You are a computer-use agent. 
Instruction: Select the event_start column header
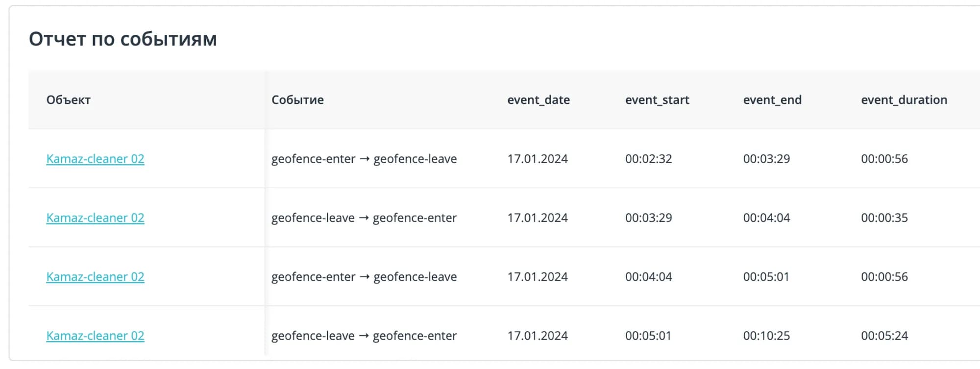pyautogui.click(x=657, y=100)
